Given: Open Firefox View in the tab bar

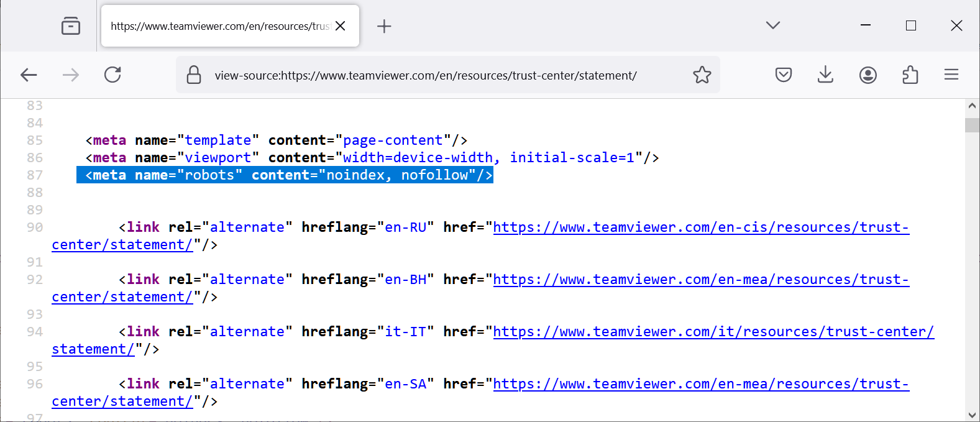Looking at the screenshot, I should click(71, 26).
